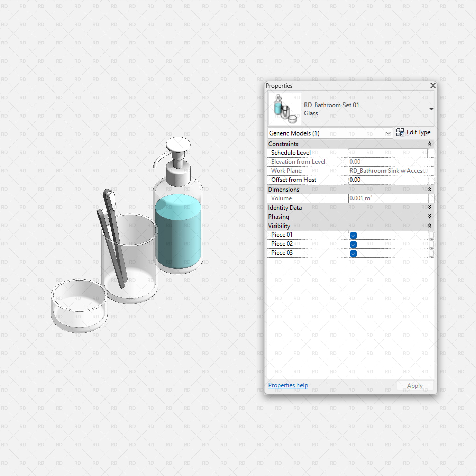Uncheck the Piece 02 visibility checkbox
This screenshot has width=476, height=476.
click(353, 244)
